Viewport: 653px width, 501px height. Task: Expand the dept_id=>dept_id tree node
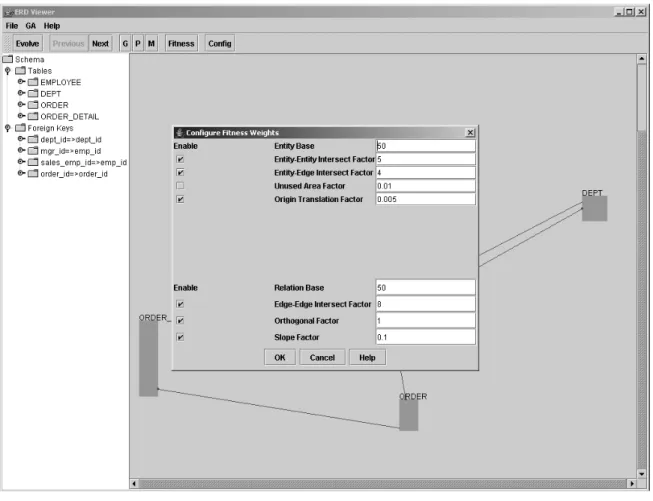coord(21,139)
